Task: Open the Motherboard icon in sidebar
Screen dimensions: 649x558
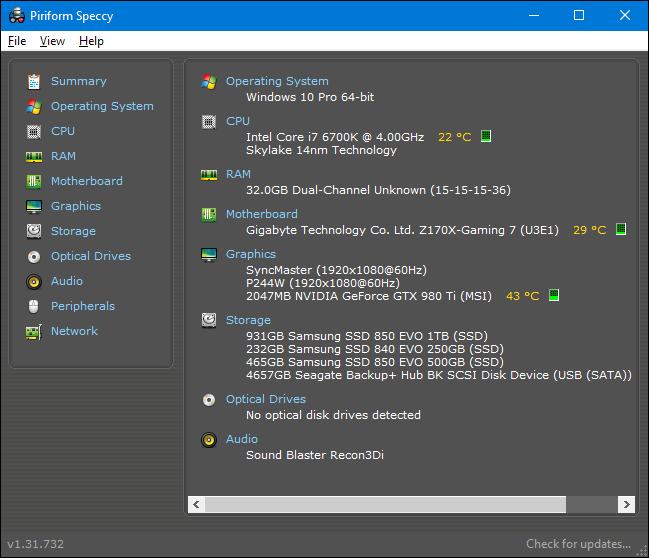Action: coord(34,181)
